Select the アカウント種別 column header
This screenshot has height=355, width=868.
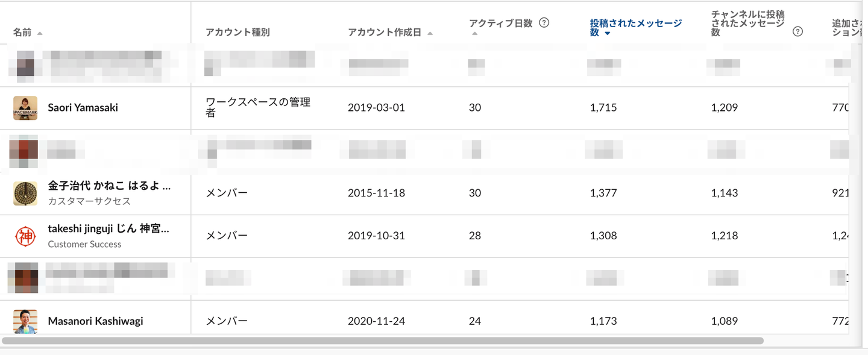click(237, 33)
